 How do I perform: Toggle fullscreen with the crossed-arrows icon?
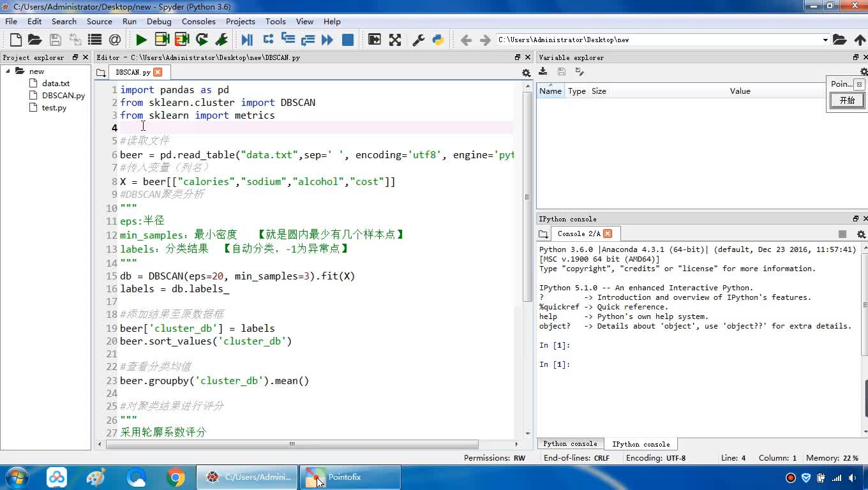coord(395,40)
